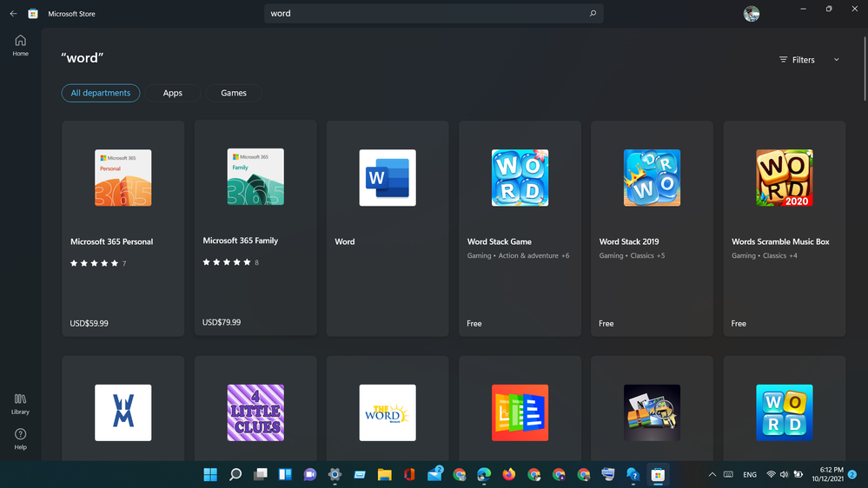Click Free label under Word Stack Game
868x488 pixels.
(x=474, y=324)
